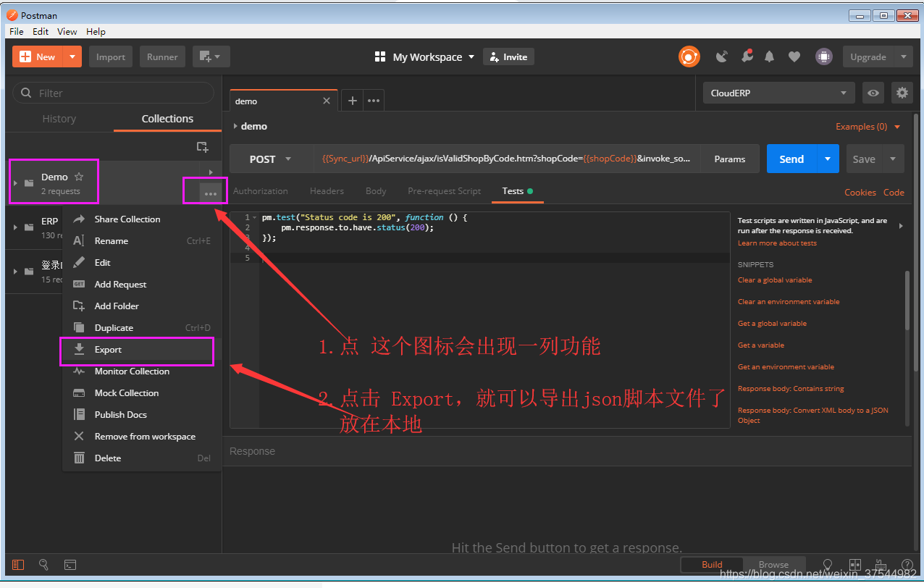This screenshot has width=924, height=588.
Task: Select Duplicate in context menu
Action: point(142,328)
